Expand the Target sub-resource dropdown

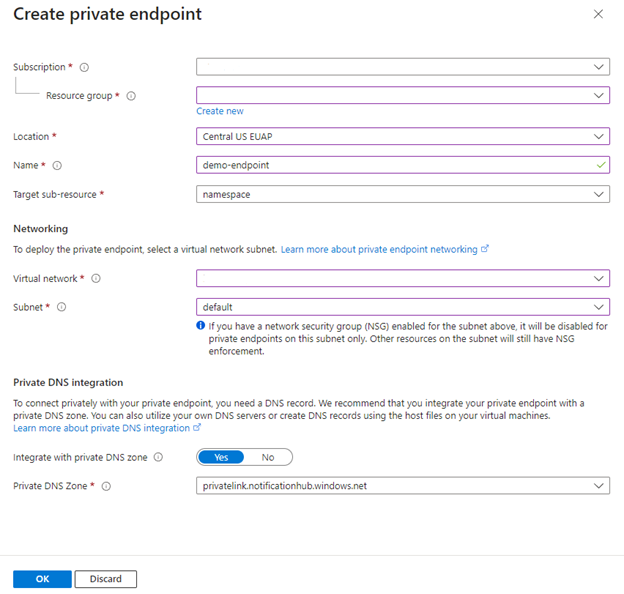(402, 194)
